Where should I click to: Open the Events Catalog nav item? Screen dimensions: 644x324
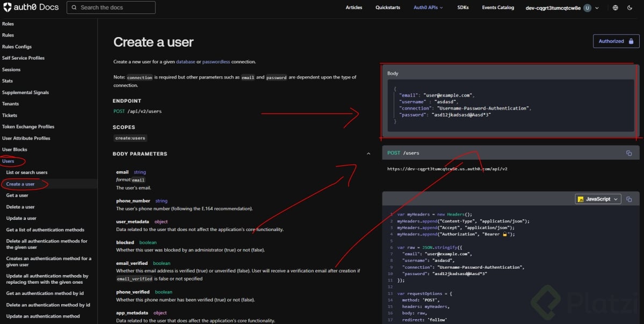coord(498,8)
